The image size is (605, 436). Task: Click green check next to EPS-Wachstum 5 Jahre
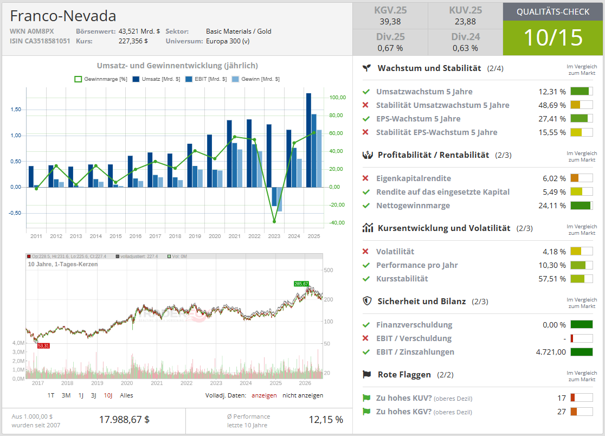coord(366,119)
